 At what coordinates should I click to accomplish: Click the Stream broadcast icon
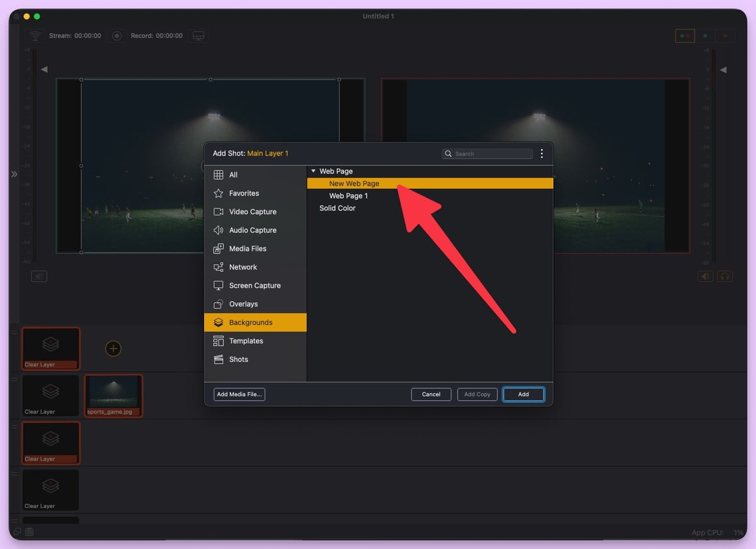[35, 35]
